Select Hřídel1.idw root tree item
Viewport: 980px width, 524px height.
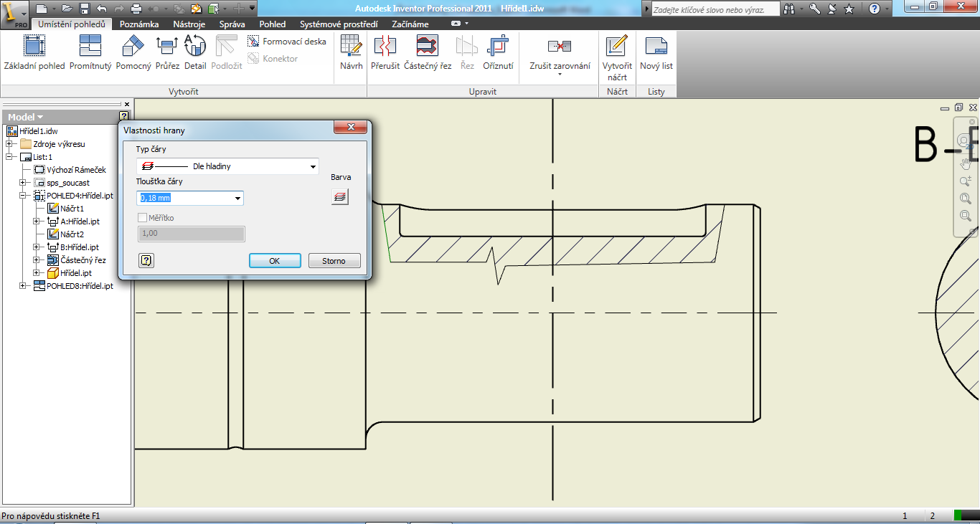[32, 131]
